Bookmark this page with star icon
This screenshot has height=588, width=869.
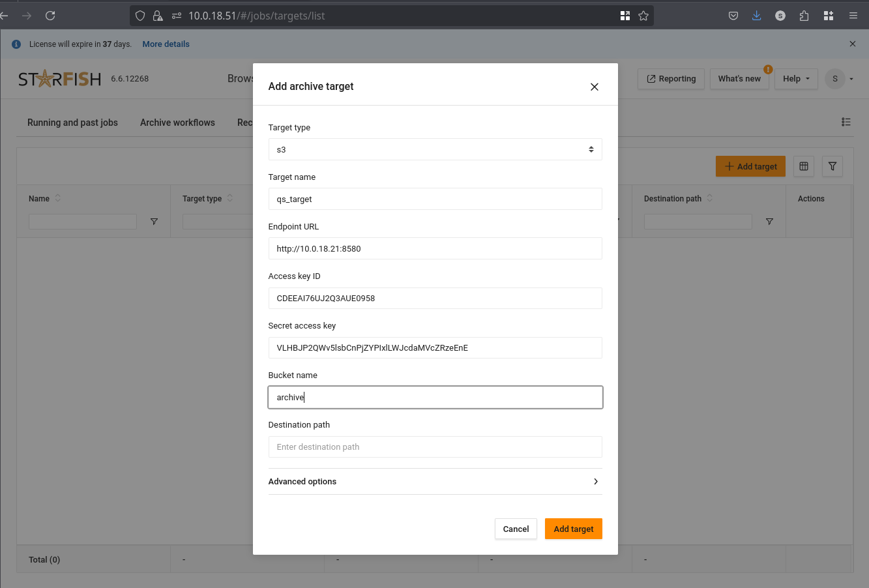643,16
